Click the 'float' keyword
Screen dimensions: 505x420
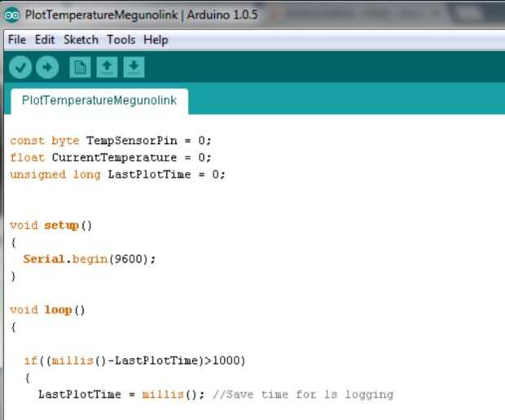click(28, 158)
